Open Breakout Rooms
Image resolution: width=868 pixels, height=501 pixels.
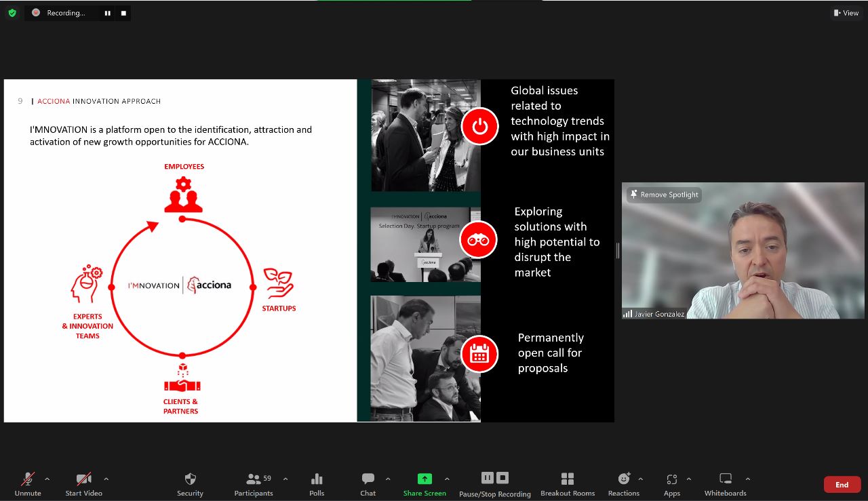tap(568, 483)
